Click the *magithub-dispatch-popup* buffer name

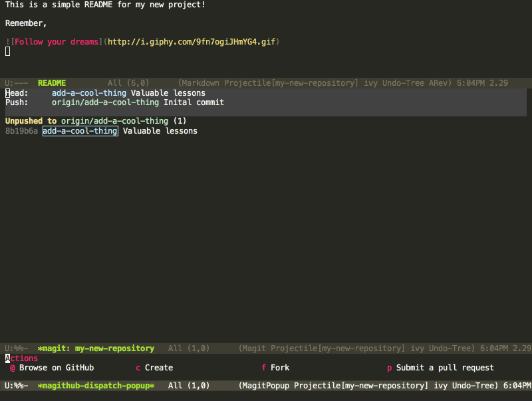click(96, 386)
